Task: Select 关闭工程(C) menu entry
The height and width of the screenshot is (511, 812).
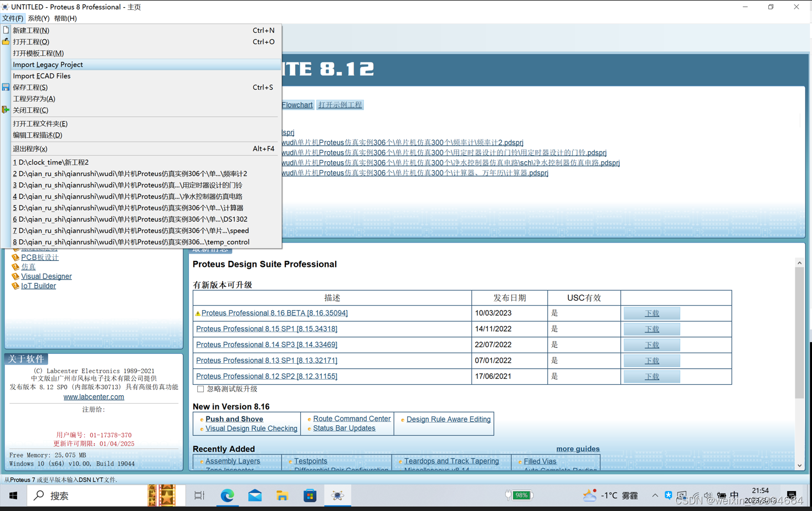Action: [146, 110]
